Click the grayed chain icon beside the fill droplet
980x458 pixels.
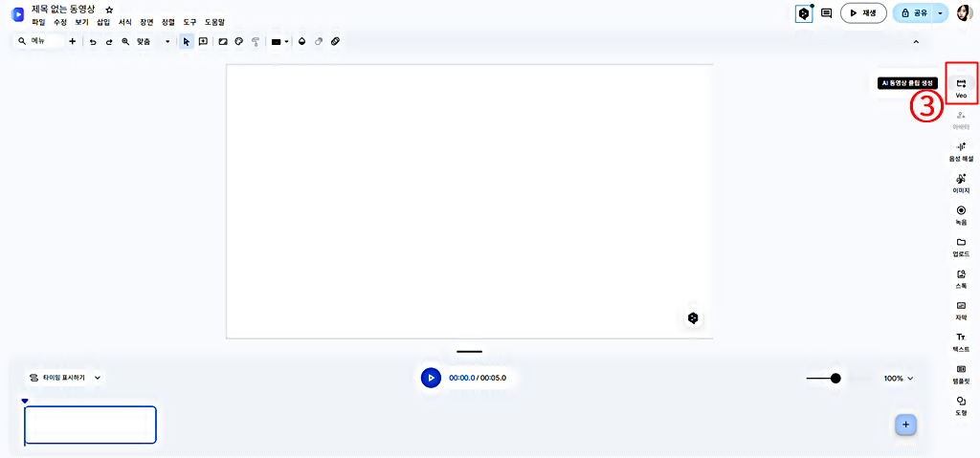tap(318, 42)
